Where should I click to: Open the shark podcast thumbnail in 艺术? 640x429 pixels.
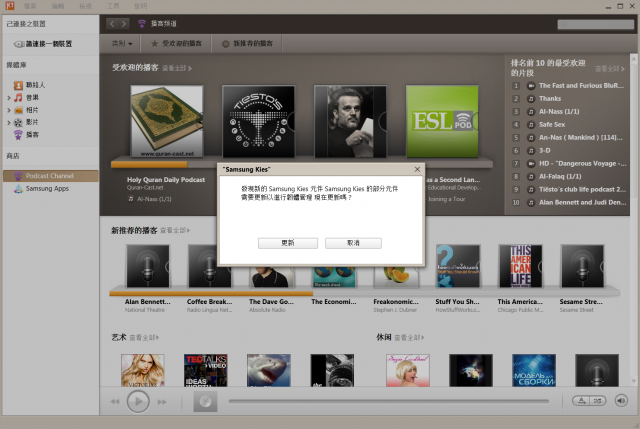(269, 370)
